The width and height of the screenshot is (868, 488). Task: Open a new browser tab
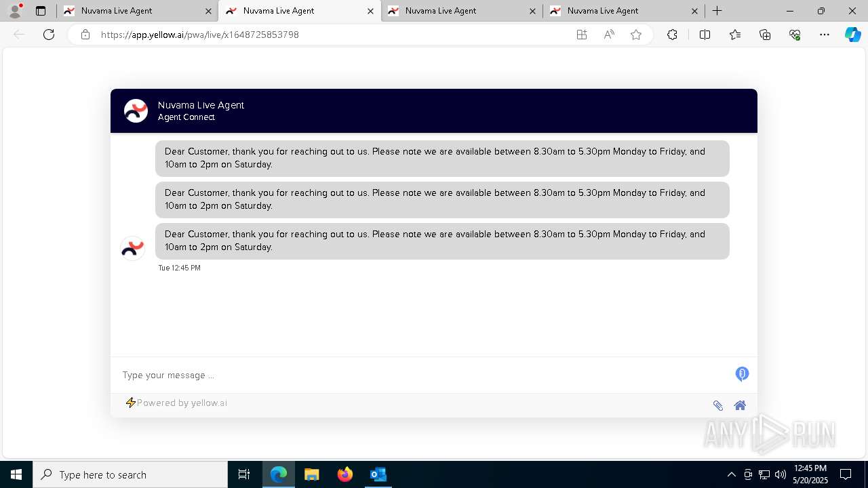click(x=717, y=11)
